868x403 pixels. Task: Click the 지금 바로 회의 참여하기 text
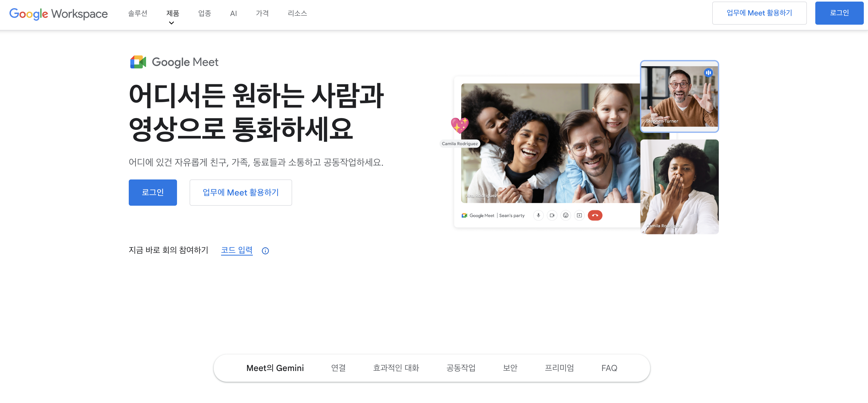(168, 250)
